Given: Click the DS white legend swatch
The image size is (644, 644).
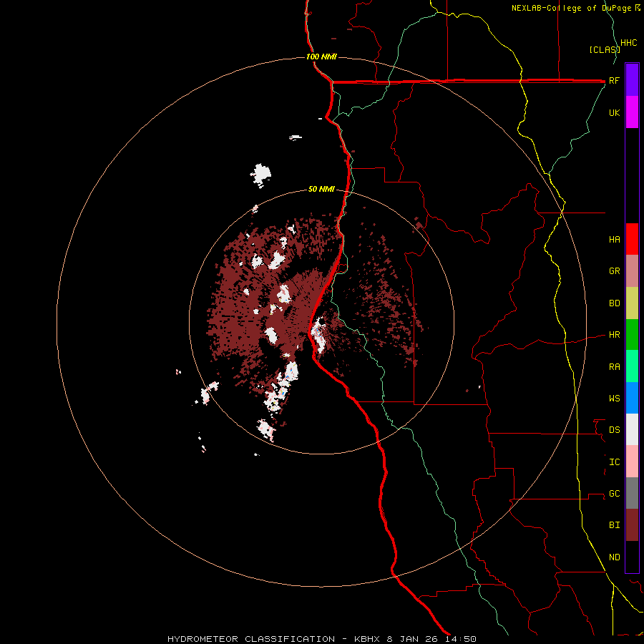Looking at the screenshot, I should 632,429.
